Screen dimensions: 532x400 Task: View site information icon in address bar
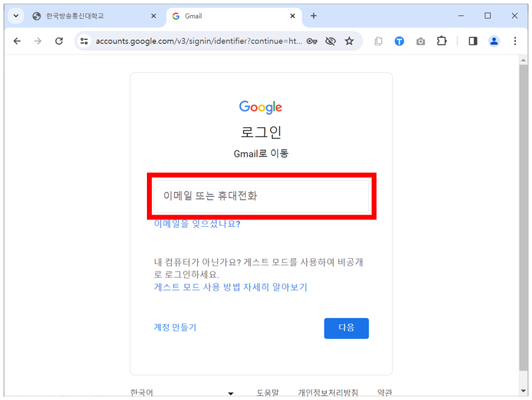(84, 41)
